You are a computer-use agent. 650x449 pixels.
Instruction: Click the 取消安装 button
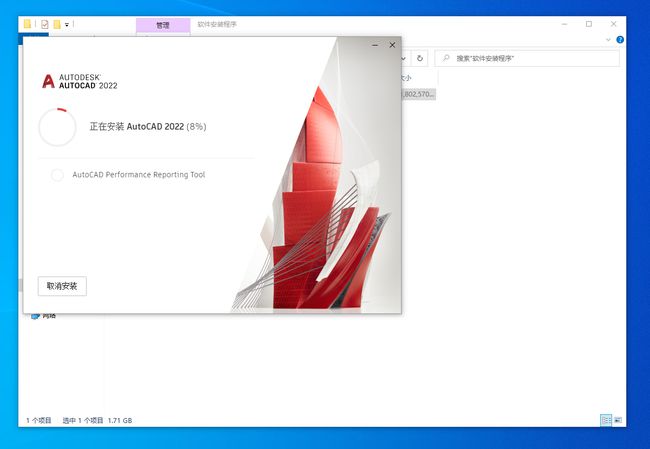tap(62, 286)
